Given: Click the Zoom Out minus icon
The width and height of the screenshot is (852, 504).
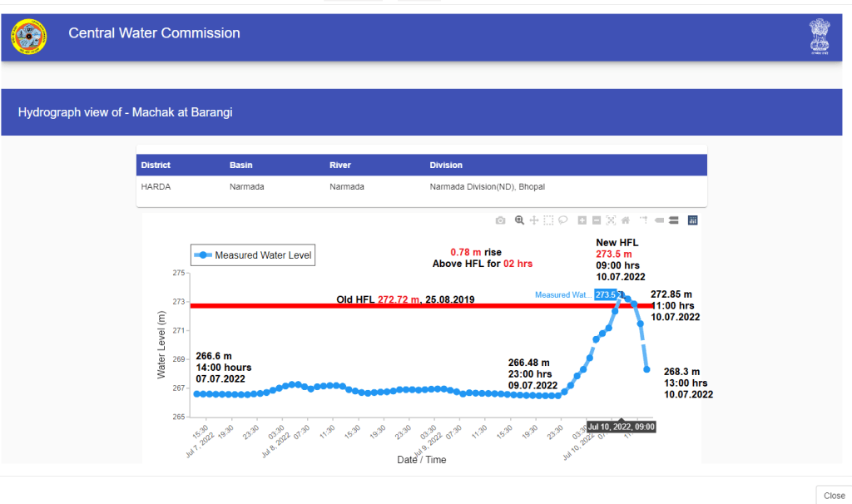Looking at the screenshot, I should (597, 220).
